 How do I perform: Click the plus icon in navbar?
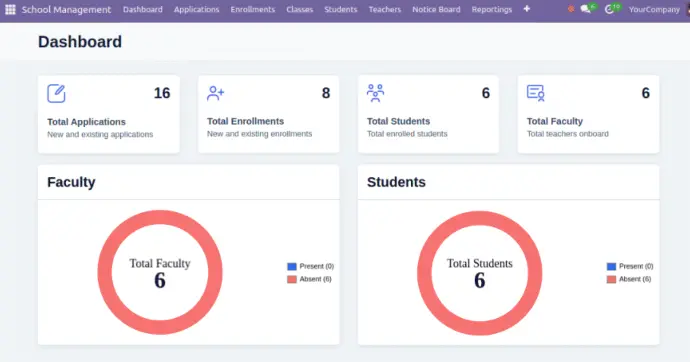527,9
